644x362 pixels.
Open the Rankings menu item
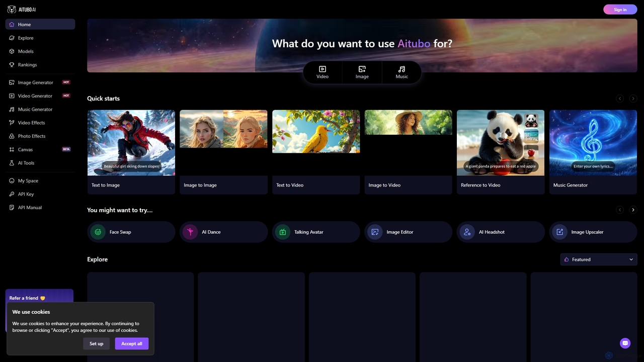[40, 65]
